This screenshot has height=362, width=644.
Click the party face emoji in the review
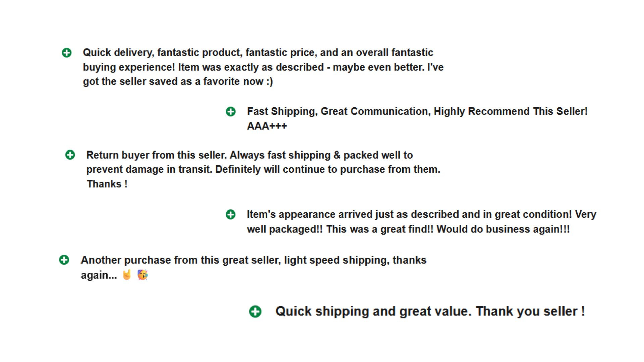pos(143,275)
